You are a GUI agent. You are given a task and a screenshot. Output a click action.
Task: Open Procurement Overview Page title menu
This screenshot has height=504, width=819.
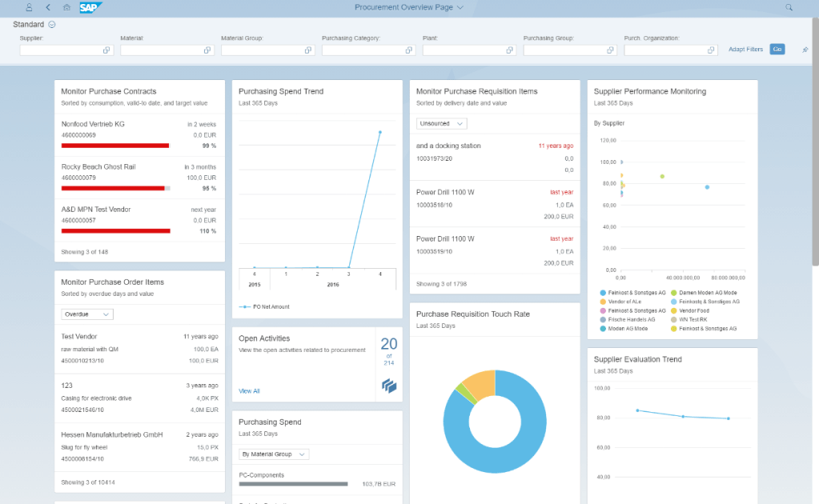[408, 7]
